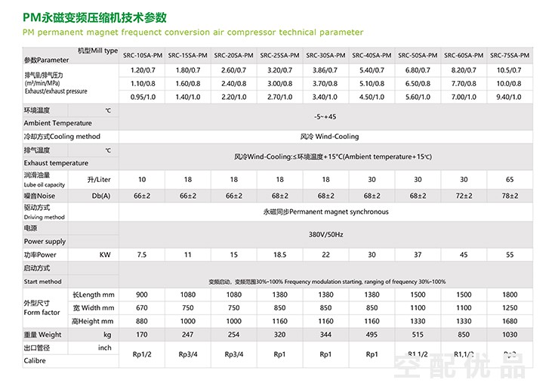Click the height value 1680

point(510,322)
